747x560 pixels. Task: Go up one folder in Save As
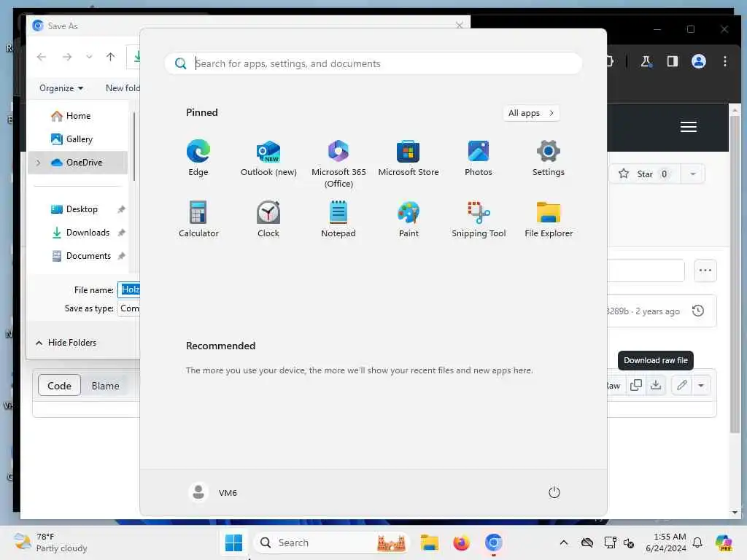111,57
